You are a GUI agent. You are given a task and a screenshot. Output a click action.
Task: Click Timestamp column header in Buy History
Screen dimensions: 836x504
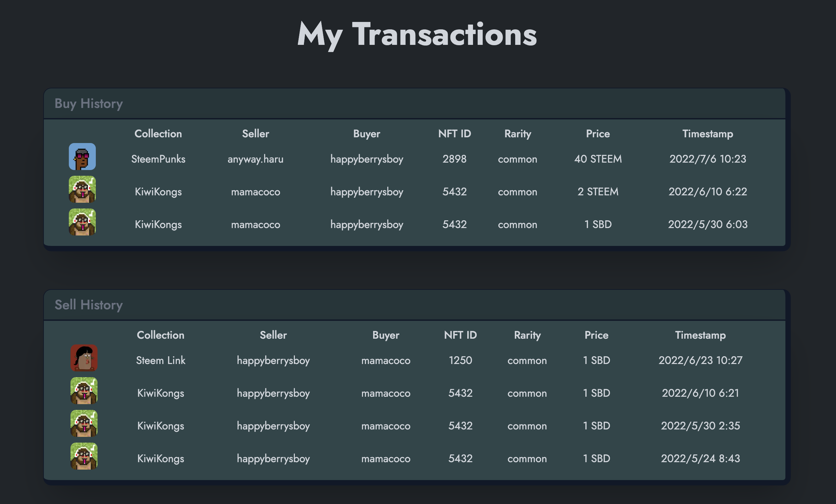click(708, 134)
